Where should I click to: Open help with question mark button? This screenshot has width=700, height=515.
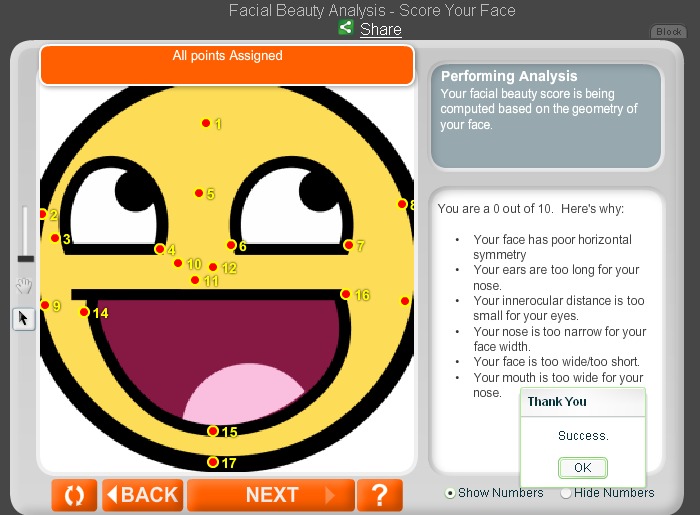pos(379,495)
